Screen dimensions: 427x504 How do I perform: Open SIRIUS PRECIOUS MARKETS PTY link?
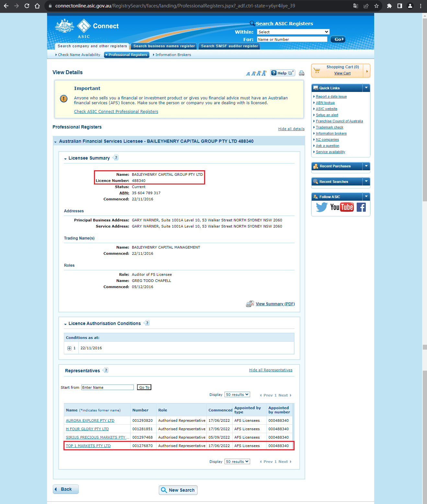[x=98, y=437]
